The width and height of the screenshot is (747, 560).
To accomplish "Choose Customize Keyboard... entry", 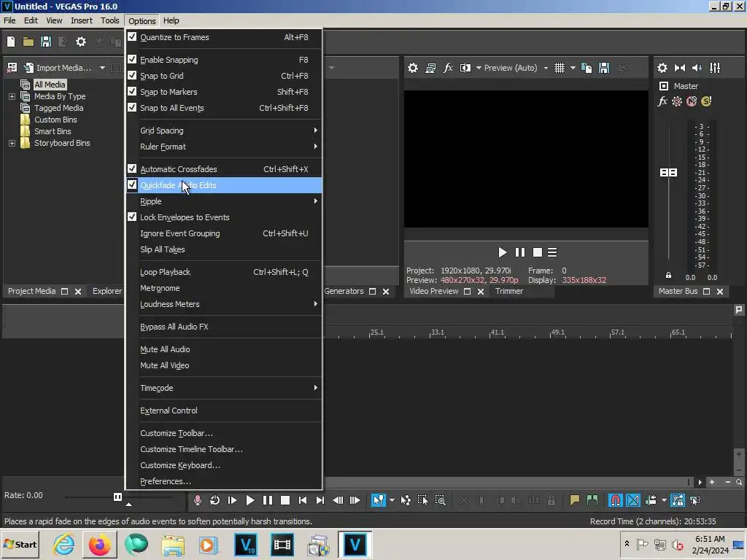I will click(223, 465).
